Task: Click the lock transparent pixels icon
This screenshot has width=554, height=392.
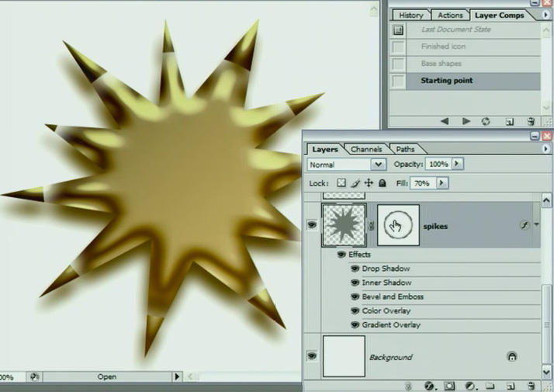Action: 342,183
